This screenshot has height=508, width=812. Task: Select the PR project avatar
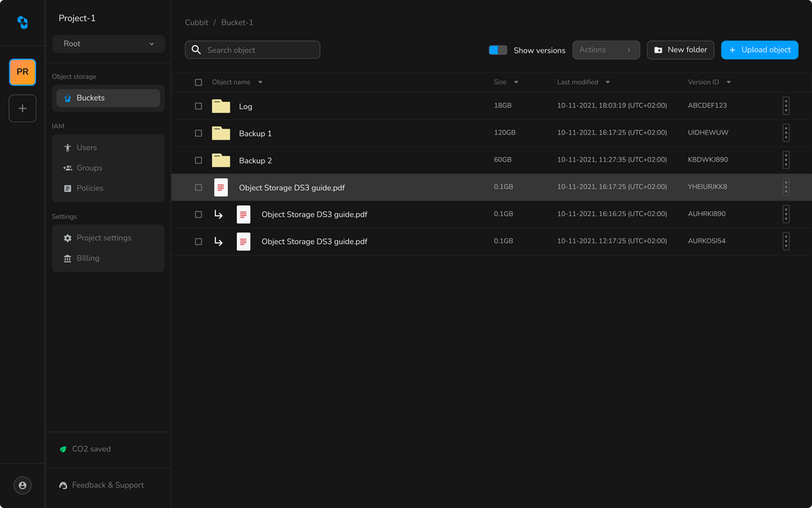(23, 72)
